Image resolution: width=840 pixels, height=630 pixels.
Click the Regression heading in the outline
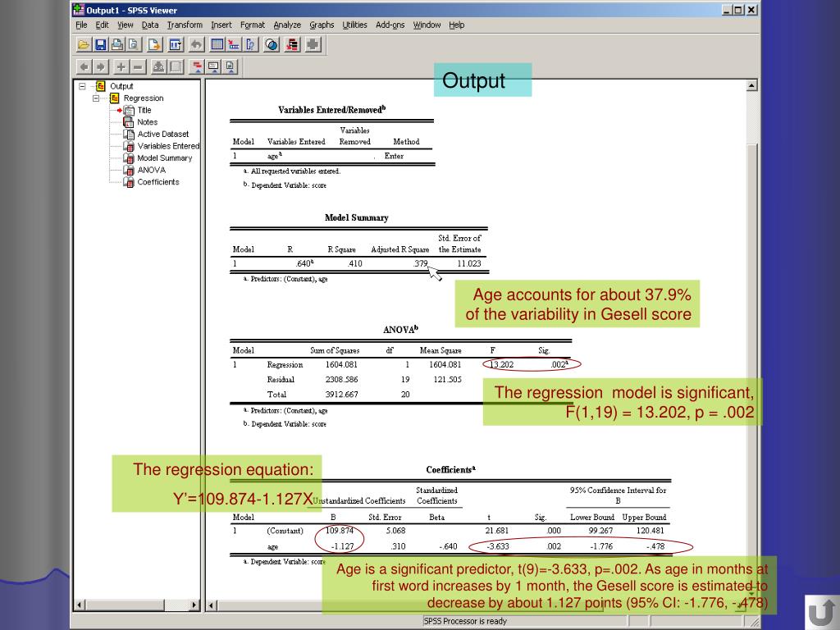(x=144, y=98)
